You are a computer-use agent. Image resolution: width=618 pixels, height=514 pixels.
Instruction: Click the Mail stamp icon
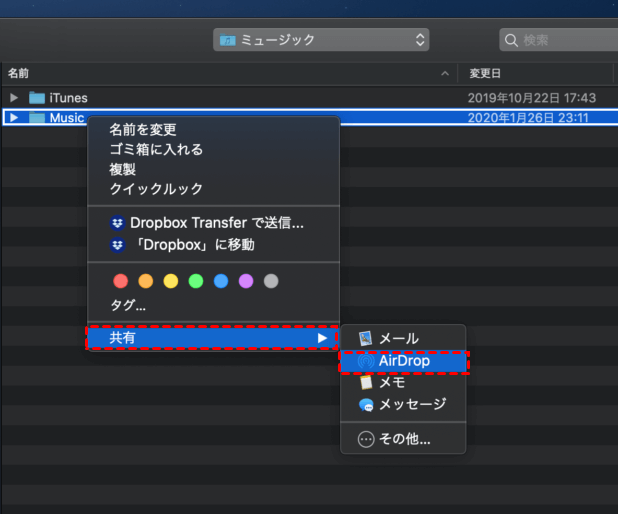[365, 339]
